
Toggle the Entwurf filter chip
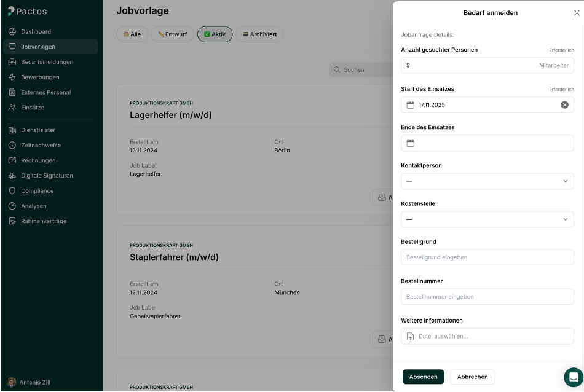tap(172, 34)
